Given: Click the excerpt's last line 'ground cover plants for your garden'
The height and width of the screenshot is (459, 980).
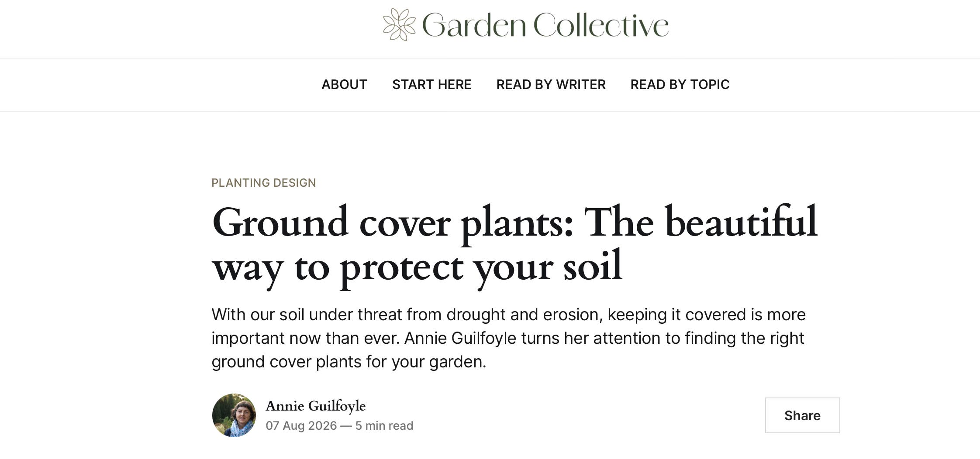Looking at the screenshot, I should [349, 362].
